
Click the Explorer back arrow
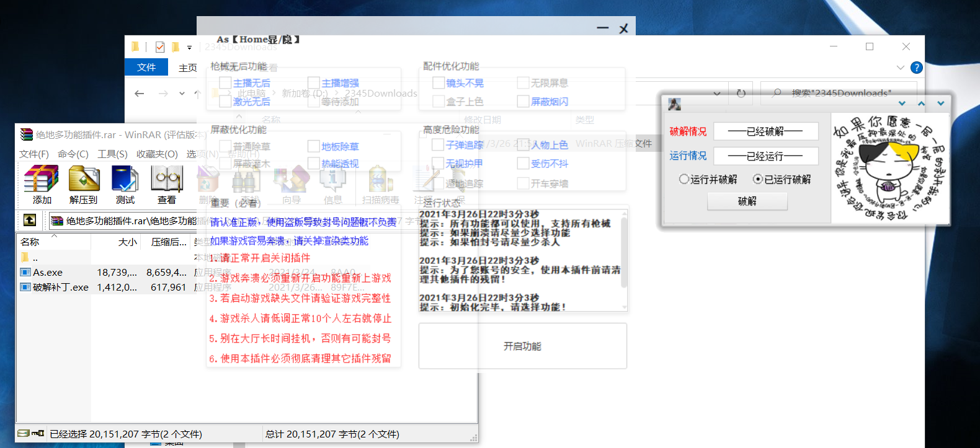[x=140, y=94]
